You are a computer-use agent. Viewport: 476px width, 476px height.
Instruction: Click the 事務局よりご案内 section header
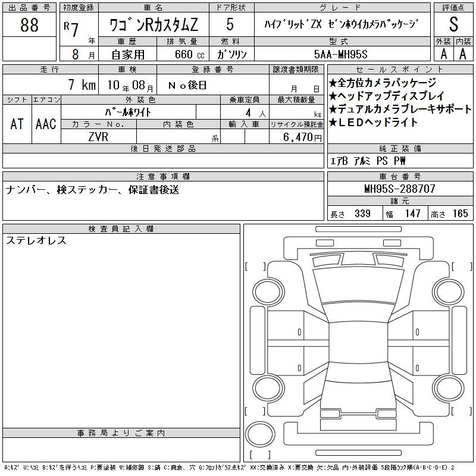click(x=121, y=433)
